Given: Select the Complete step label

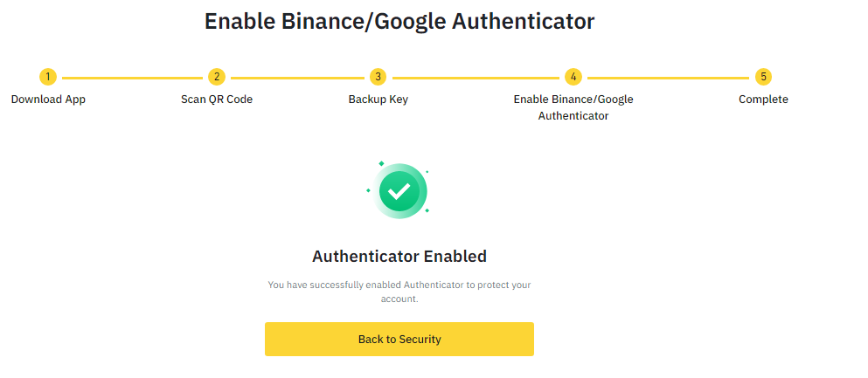Looking at the screenshot, I should [x=763, y=100].
